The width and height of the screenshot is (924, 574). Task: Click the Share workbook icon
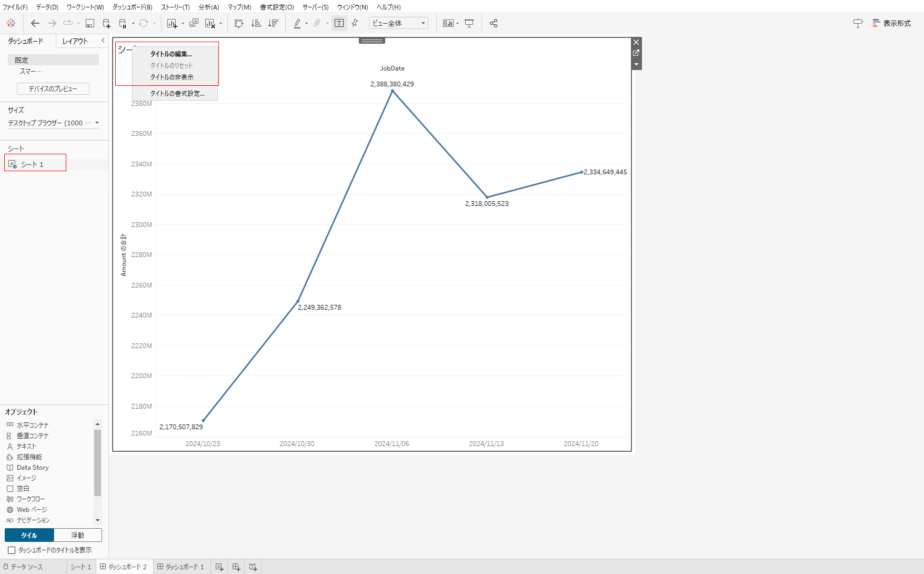tap(494, 23)
